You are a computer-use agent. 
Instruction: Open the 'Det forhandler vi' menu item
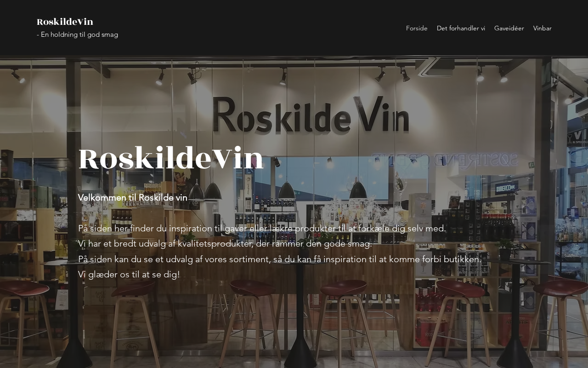[x=461, y=28]
